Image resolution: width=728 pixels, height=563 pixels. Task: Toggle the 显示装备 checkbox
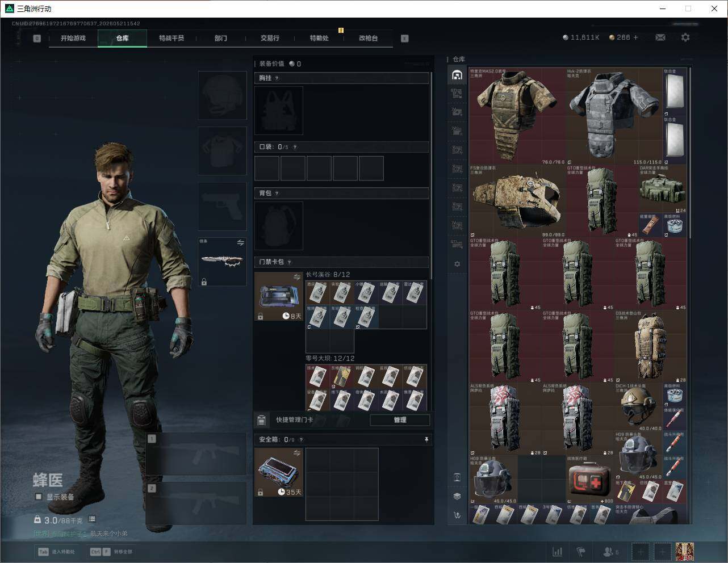click(x=39, y=497)
